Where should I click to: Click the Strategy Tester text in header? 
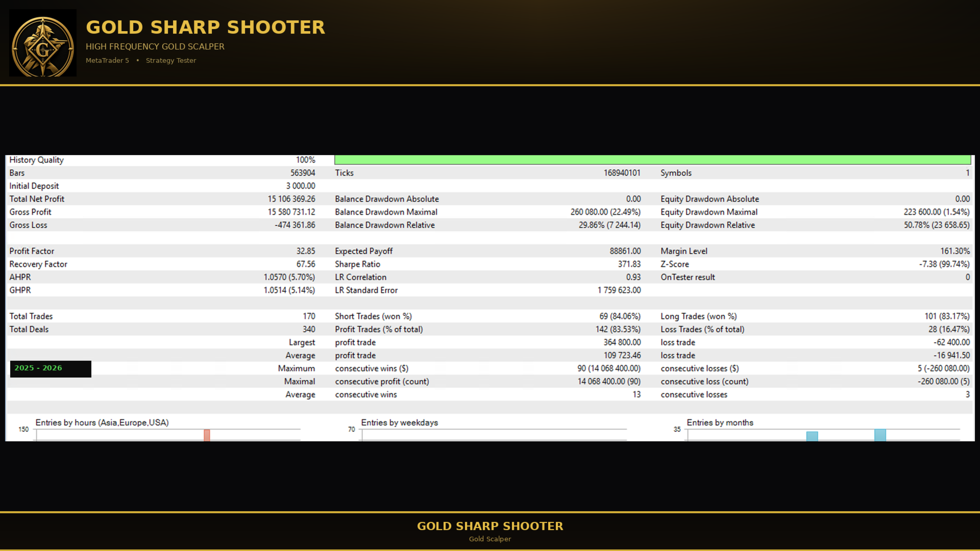pos(171,60)
